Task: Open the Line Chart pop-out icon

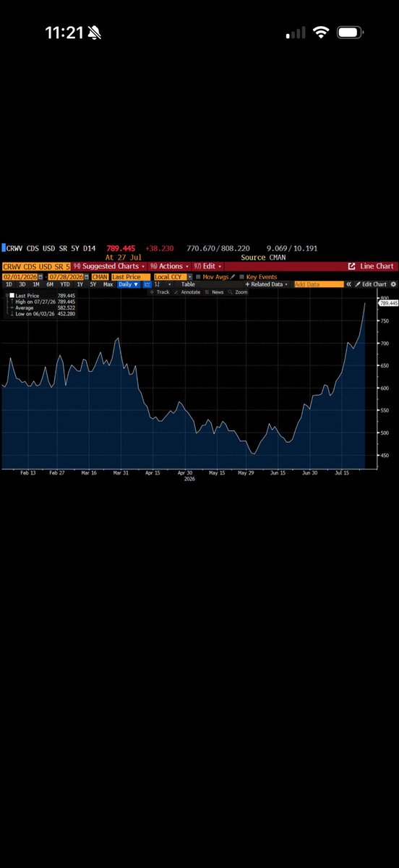Action: pyautogui.click(x=352, y=266)
